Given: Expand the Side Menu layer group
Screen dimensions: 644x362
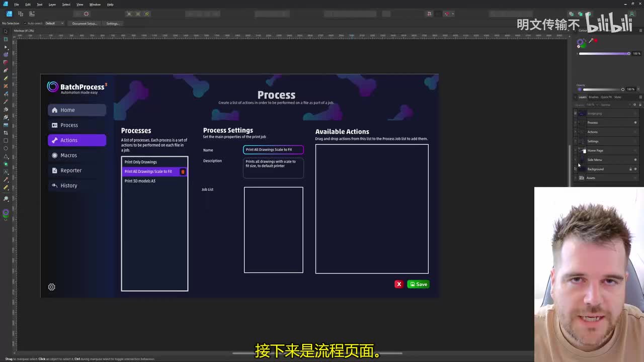Looking at the screenshot, I should [x=575, y=159].
